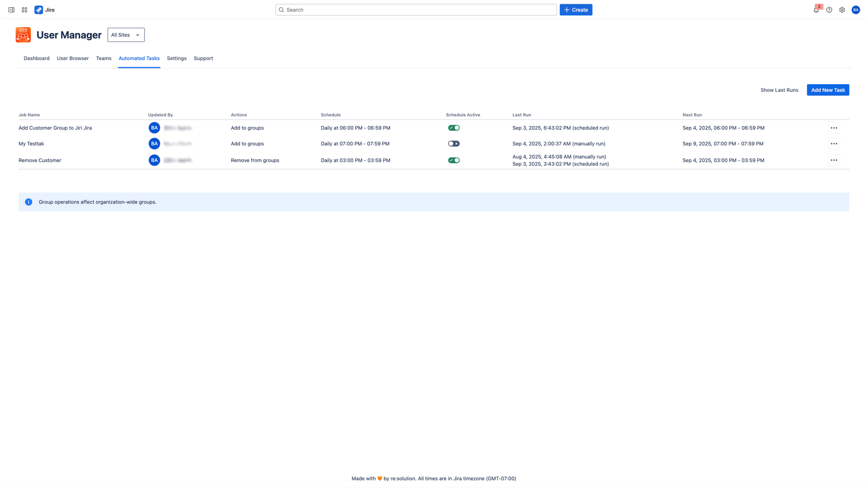Open actions menu for My Testtak row
Screen dimensions: 868x489
point(834,144)
